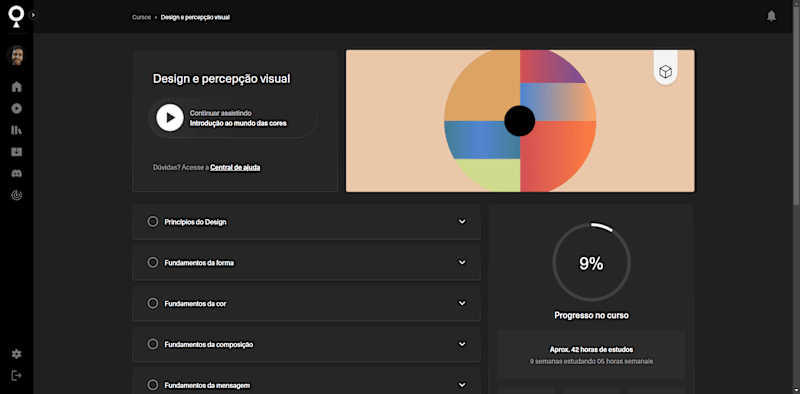Open the Central de ajuda link
The image size is (800, 394).
pos(236,167)
